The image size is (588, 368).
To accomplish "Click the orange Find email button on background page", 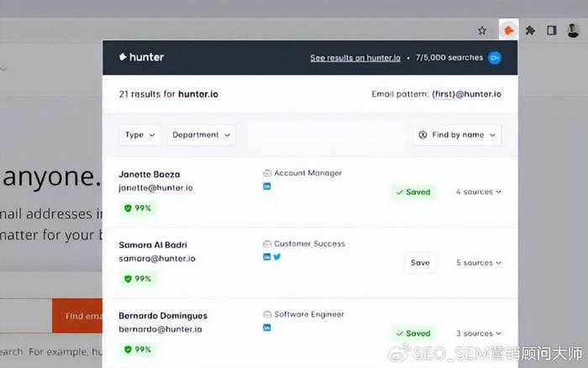I will click(77, 316).
